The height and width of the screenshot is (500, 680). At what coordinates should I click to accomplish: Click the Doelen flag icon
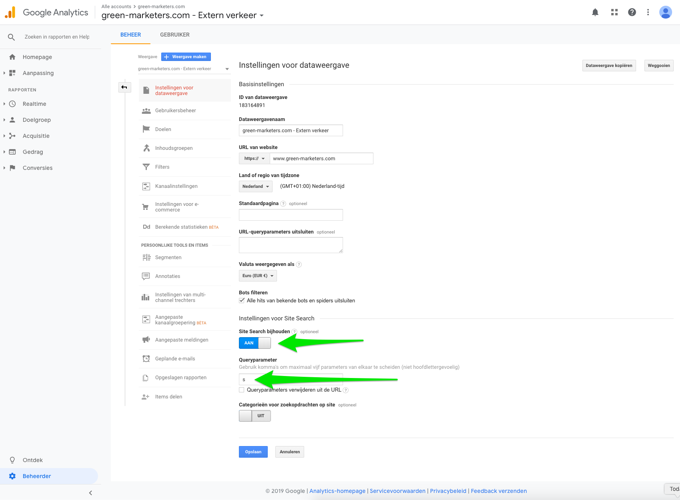pyautogui.click(x=146, y=129)
